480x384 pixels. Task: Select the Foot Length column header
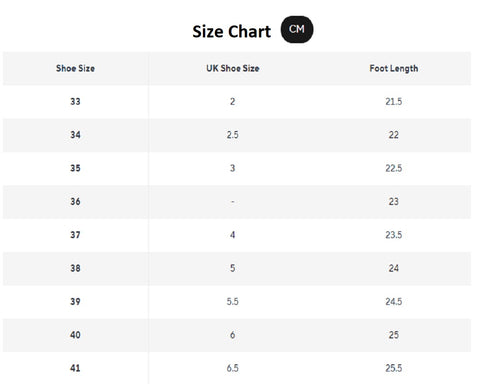tap(394, 68)
